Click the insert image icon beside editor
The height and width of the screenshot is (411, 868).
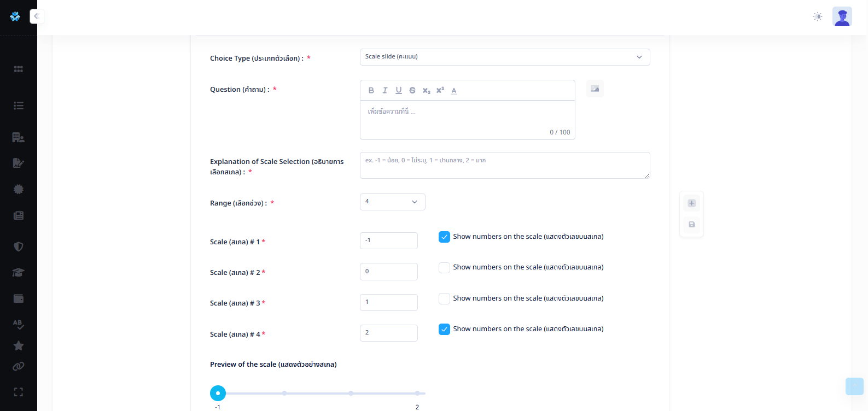tap(595, 89)
